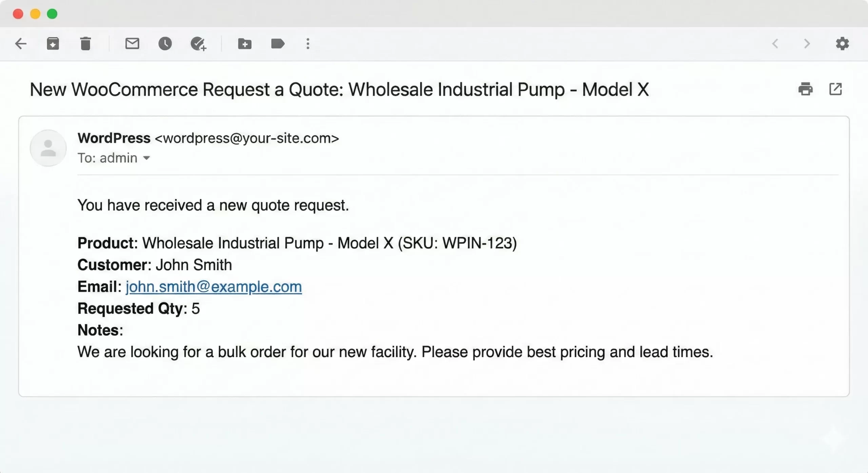Click the macOS yellow minimize button
Image resolution: width=868 pixels, height=473 pixels.
pos(35,14)
